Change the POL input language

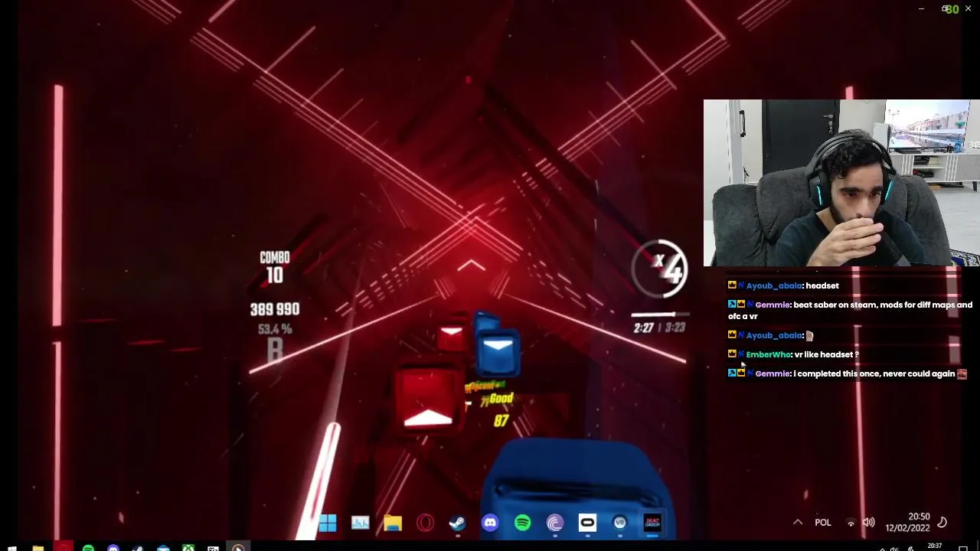pos(823,523)
